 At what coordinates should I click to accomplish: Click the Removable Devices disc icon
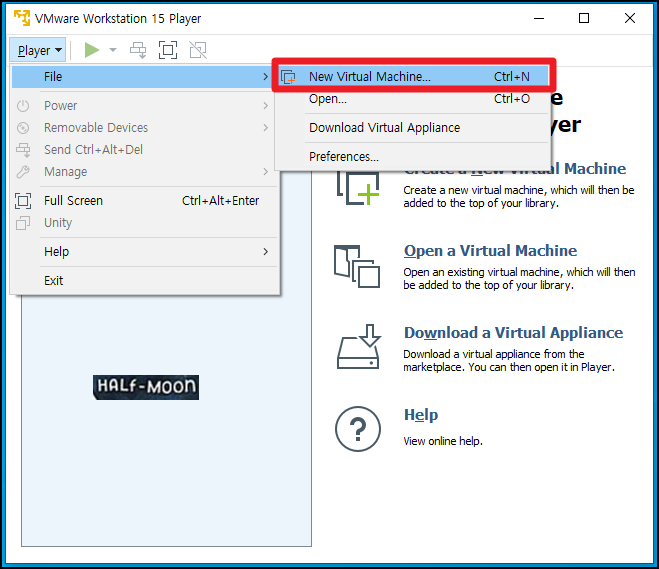[23, 127]
